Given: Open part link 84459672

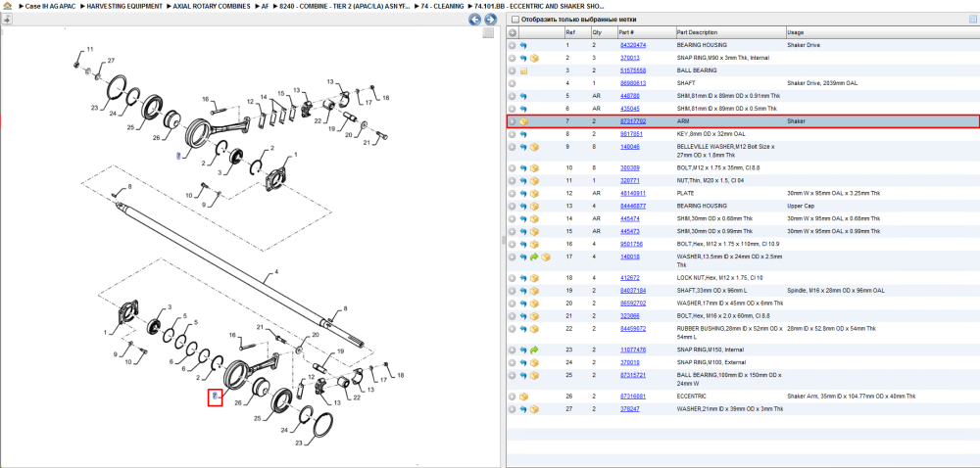Looking at the screenshot, I should point(632,329).
